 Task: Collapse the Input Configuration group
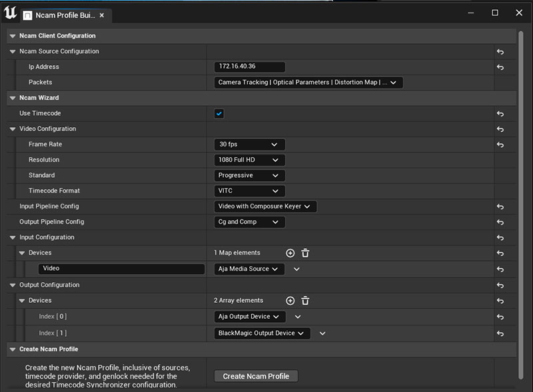[13, 238]
